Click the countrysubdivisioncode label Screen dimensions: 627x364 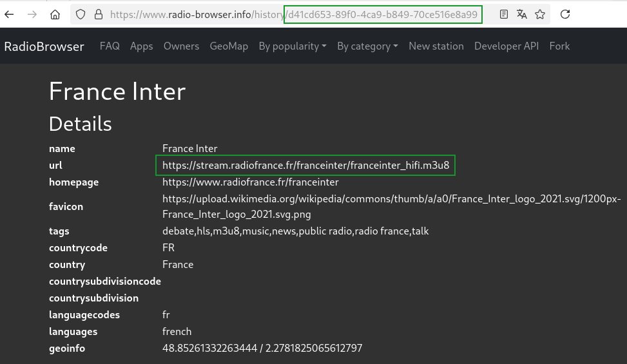pyautogui.click(x=105, y=282)
